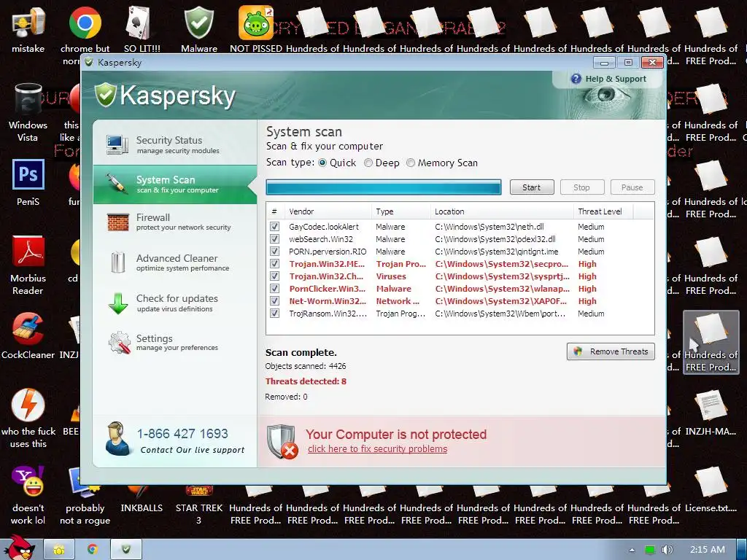The width and height of the screenshot is (747, 560).
Task: Select the Quick scan type
Action: pos(322,163)
